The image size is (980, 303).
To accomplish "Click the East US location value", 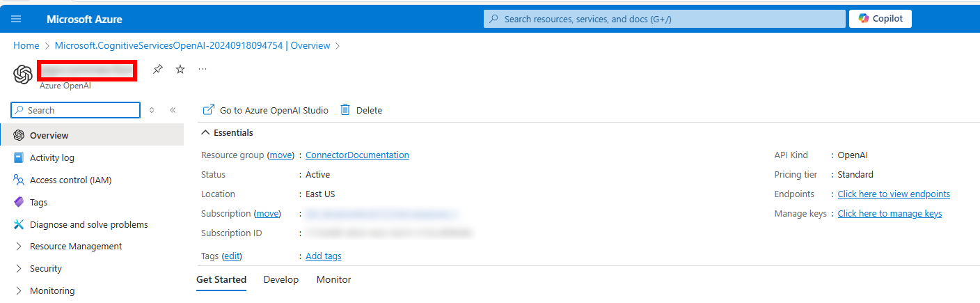I will [320, 194].
